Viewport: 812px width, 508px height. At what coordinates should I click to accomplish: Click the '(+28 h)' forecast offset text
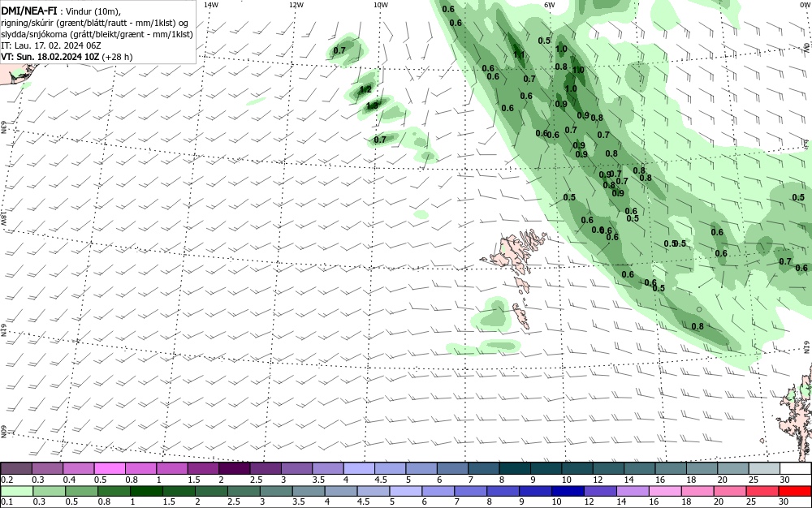[117, 56]
